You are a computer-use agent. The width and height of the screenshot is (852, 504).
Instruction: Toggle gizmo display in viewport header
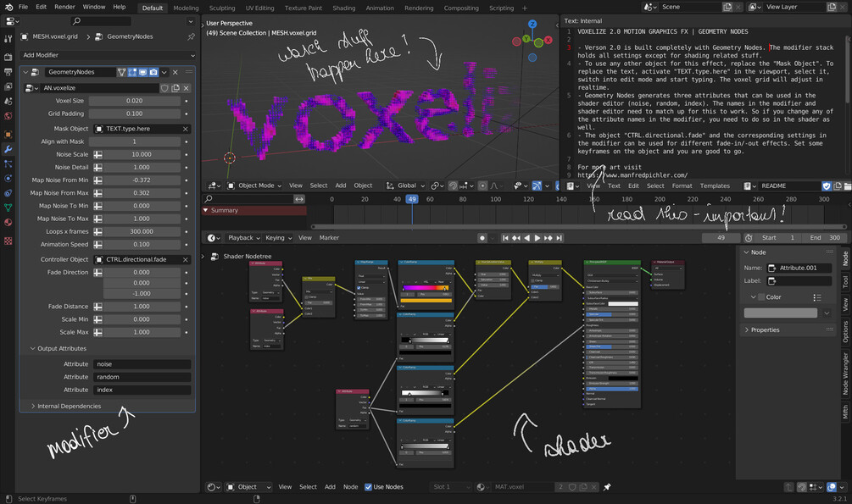537,186
